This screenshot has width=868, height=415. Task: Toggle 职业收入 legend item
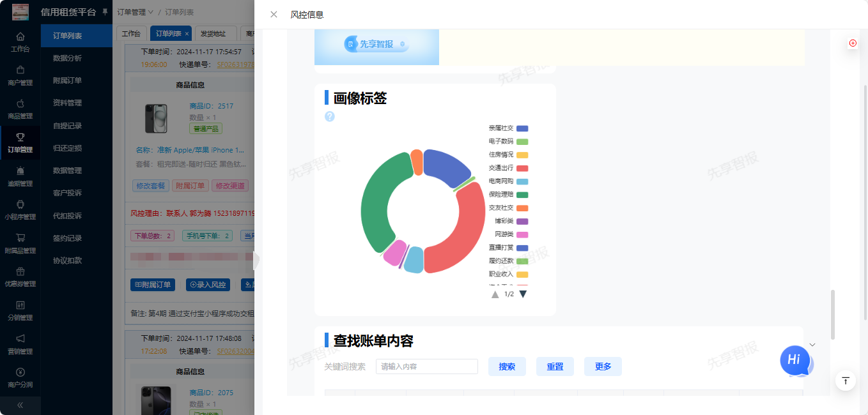tap(508, 275)
